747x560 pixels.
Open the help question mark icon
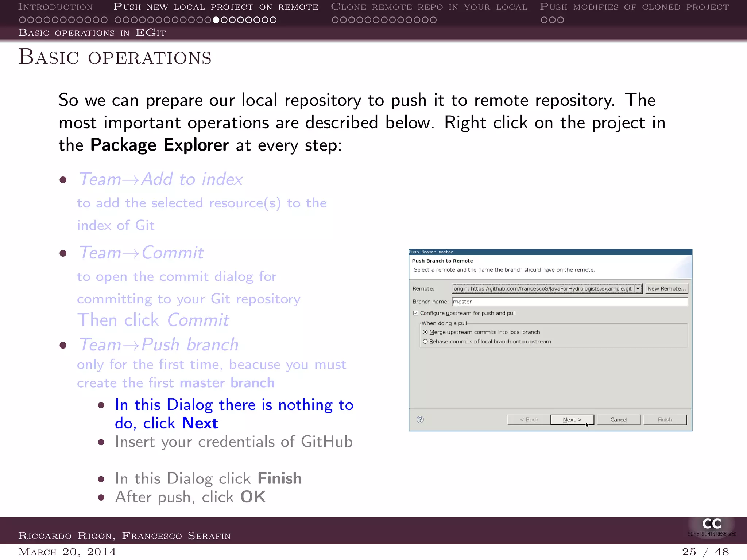(x=420, y=420)
